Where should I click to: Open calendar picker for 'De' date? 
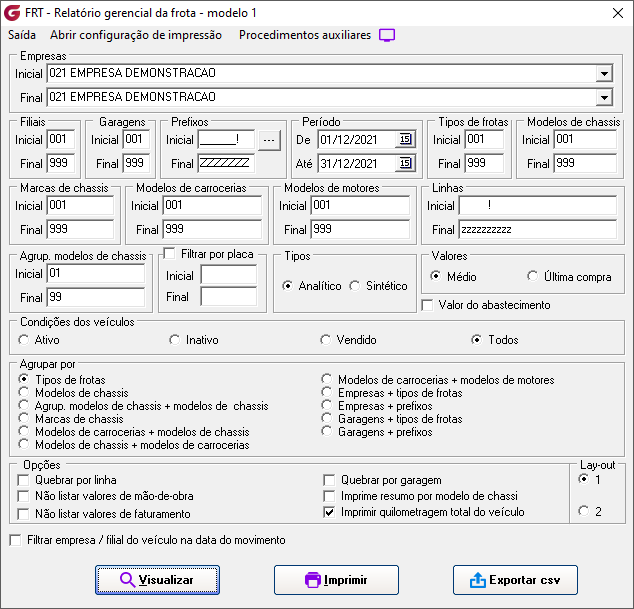pos(405,140)
